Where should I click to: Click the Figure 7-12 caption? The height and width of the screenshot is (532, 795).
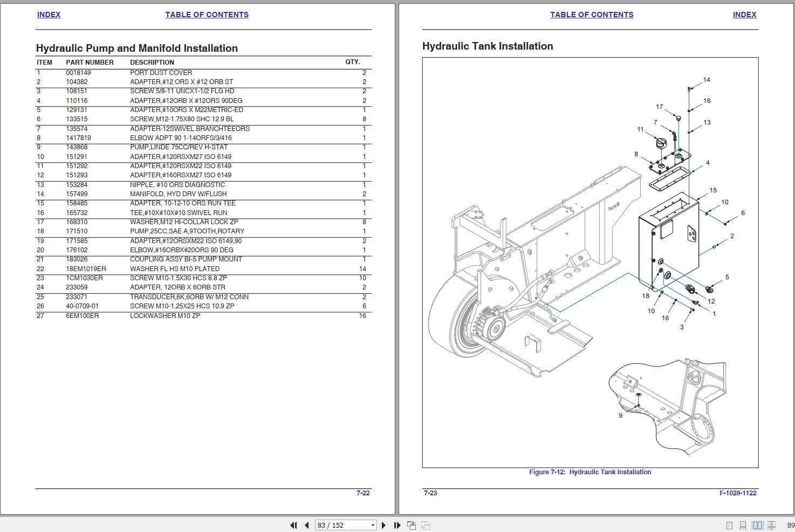coord(590,472)
